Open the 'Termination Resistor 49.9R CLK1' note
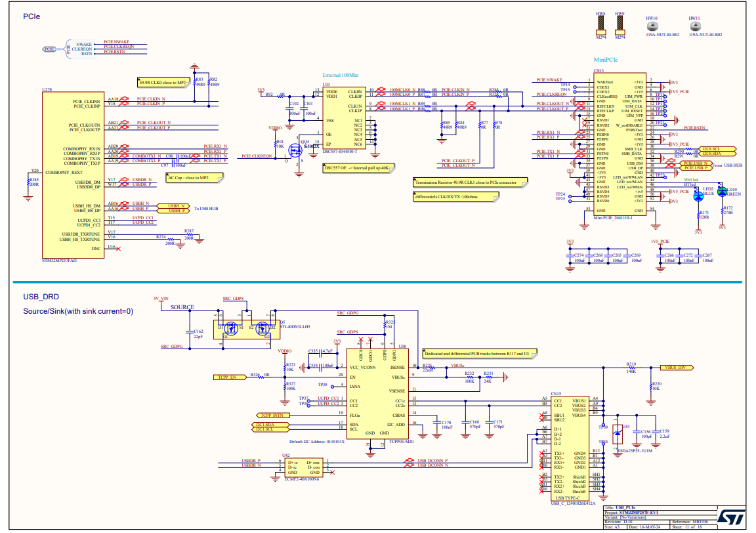This screenshot has width=756, height=533. click(470, 183)
